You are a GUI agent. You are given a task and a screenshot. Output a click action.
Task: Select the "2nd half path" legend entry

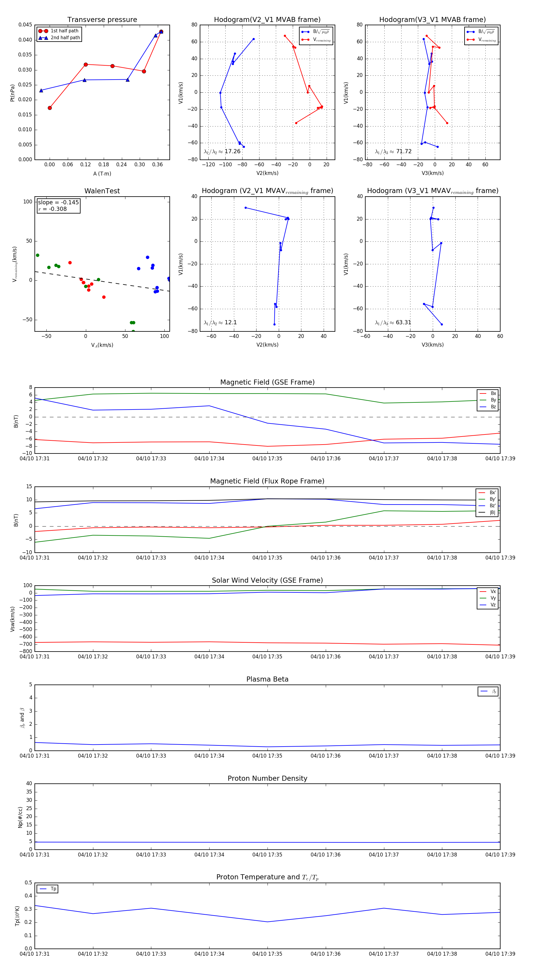point(59,38)
